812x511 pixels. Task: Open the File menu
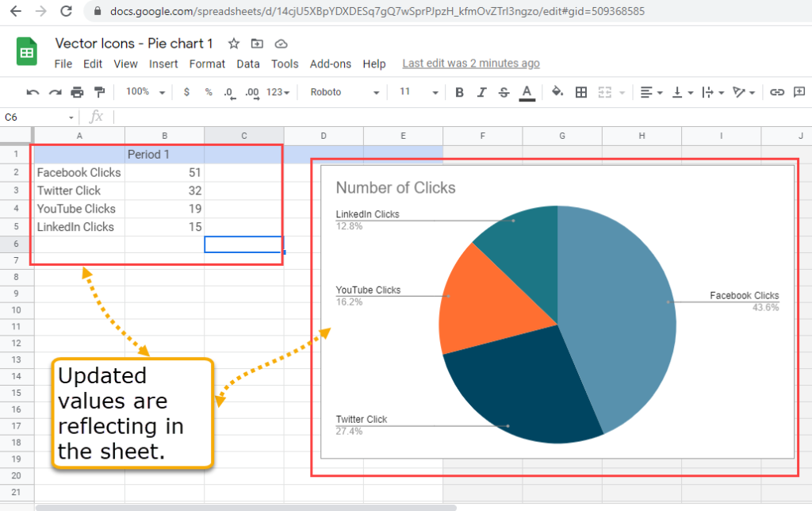[63, 63]
